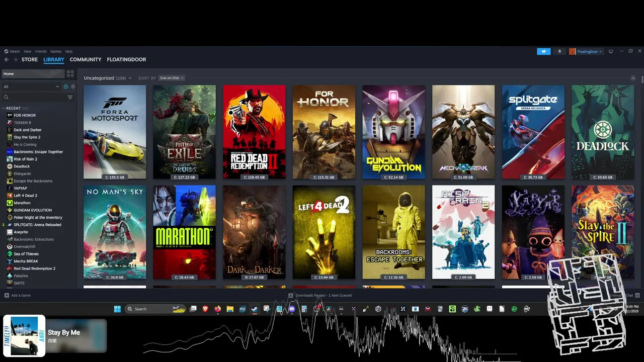This screenshot has width=644, height=362.
Task: Open advanced filter options icon
Action: pos(70,97)
